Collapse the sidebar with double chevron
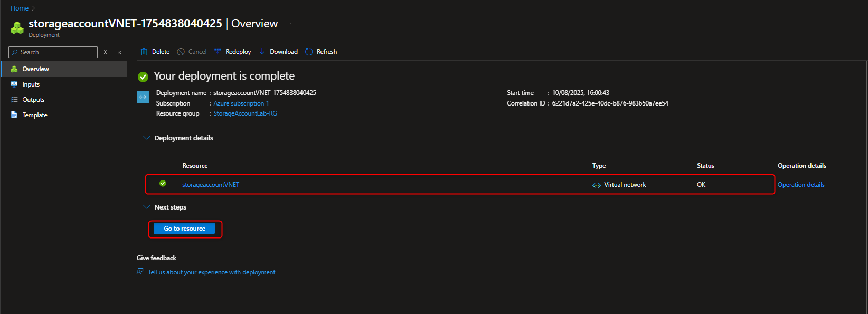 120,52
